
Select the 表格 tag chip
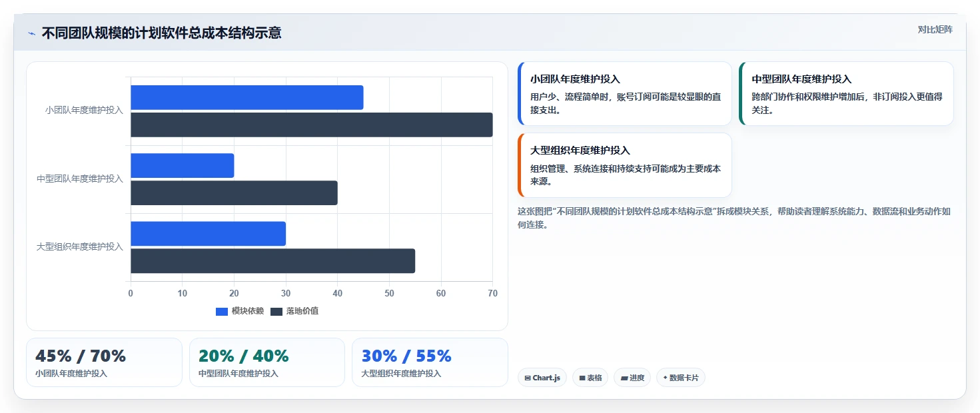(590, 378)
